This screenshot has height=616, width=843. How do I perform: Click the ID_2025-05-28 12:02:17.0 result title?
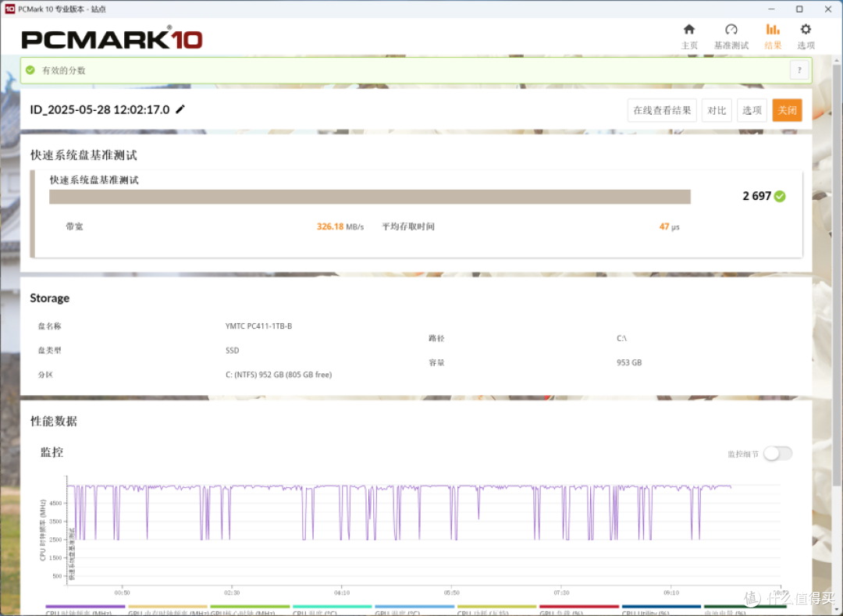click(99, 109)
